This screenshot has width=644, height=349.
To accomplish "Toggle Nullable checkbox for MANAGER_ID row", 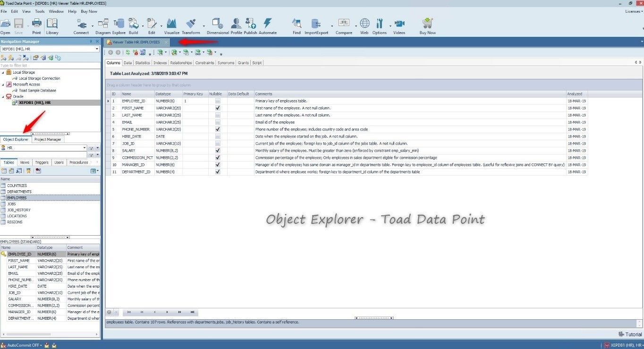I will point(218,165).
